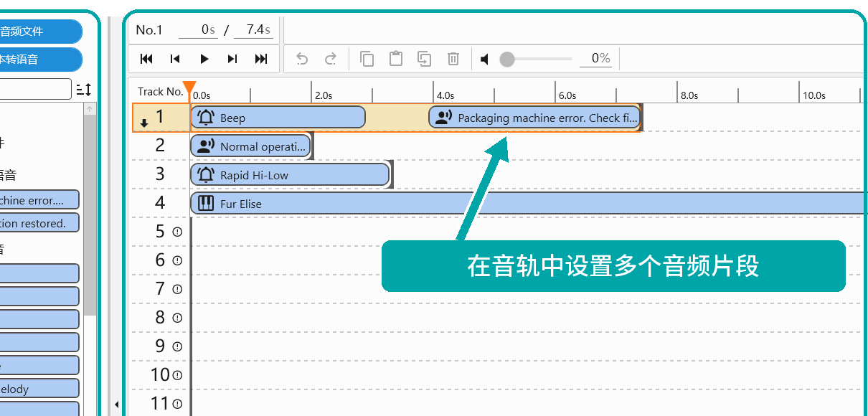
Task: Click the warning icon on track 8
Action: pos(177,318)
